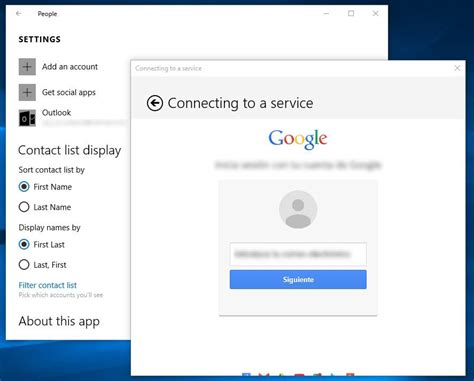Click the SETTINGS heading
The width and height of the screenshot is (474, 381).
click(x=40, y=39)
